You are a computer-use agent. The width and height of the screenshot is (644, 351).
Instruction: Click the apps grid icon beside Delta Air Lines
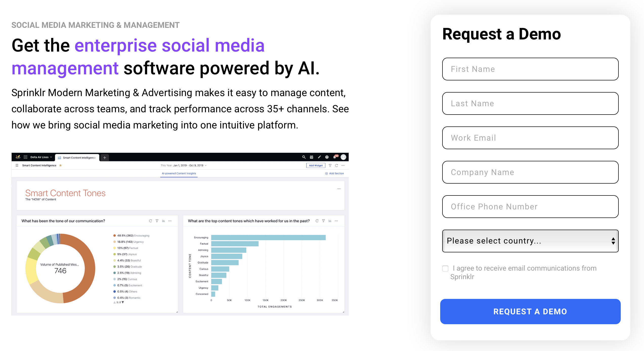click(25, 157)
